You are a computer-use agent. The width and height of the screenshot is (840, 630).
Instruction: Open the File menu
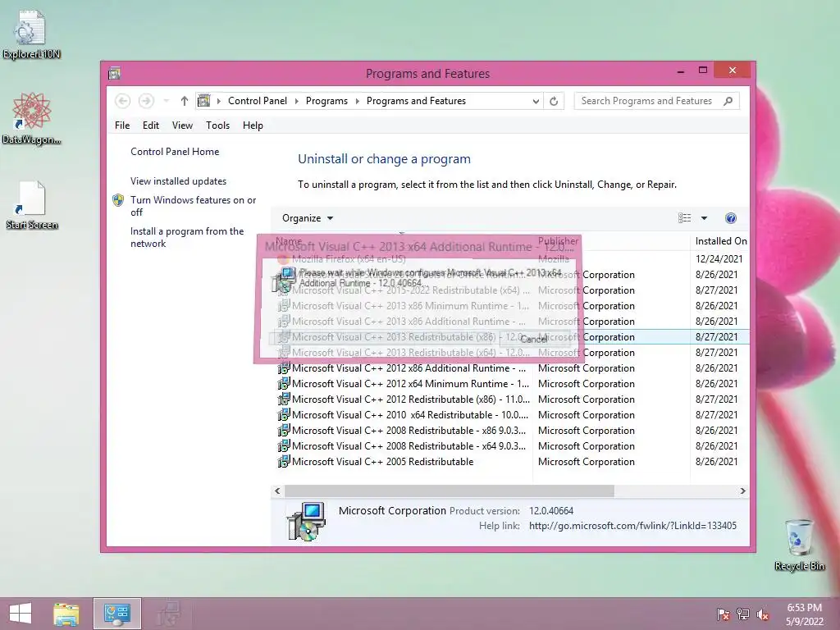point(122,126)
